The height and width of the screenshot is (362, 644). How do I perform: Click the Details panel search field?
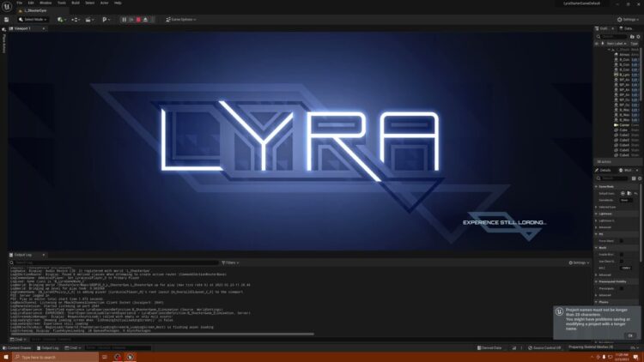[x=613, y=178]
